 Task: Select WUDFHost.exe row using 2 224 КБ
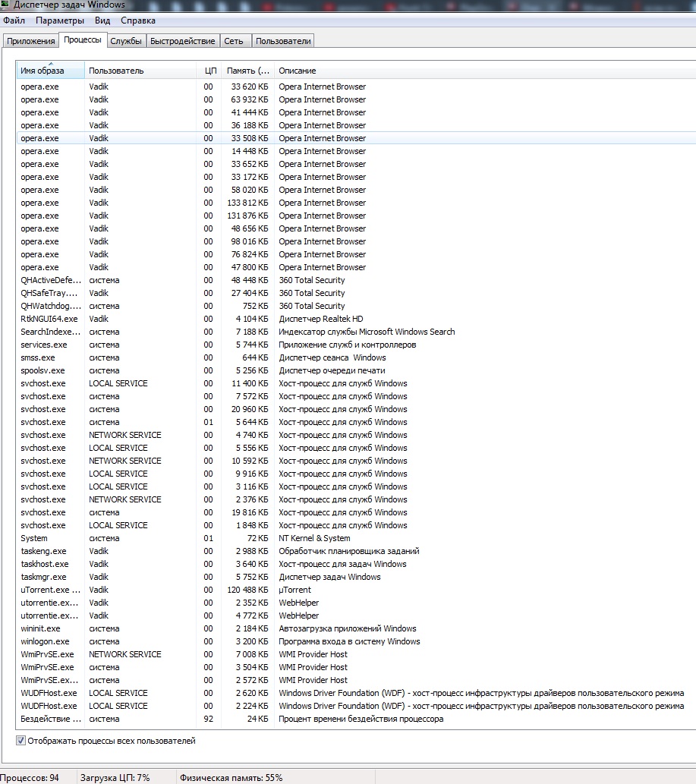point(356,706)
